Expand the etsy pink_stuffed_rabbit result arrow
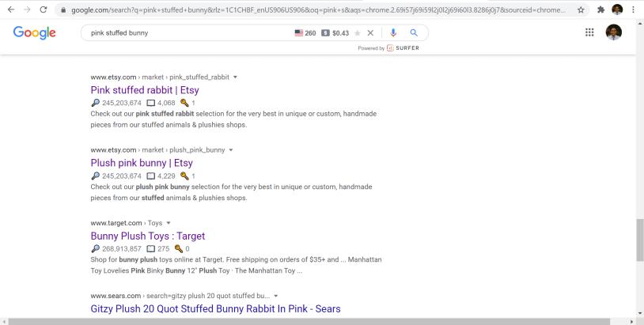Viewport: 644px width, 325px height. pyautogui.click(x=235, y=77)
